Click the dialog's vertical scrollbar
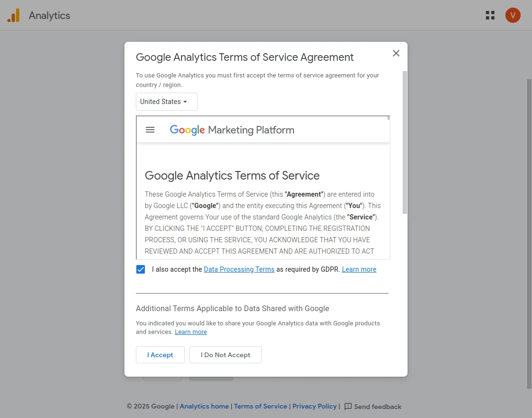 405,142
